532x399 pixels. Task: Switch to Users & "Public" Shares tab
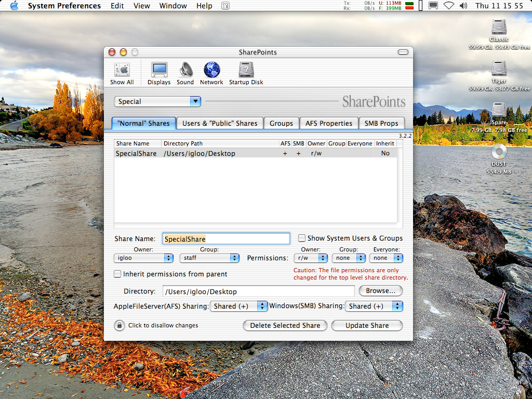click(x=220, y=123)
